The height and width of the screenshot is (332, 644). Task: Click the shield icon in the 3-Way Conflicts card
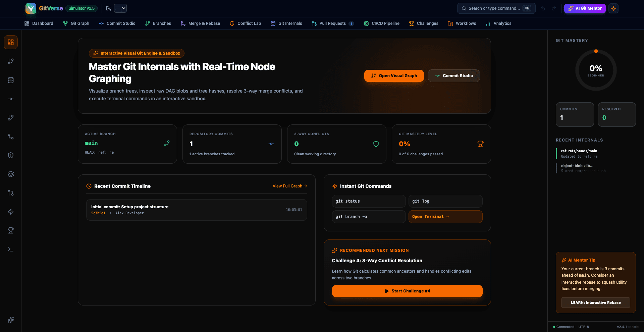pos(376,144)
